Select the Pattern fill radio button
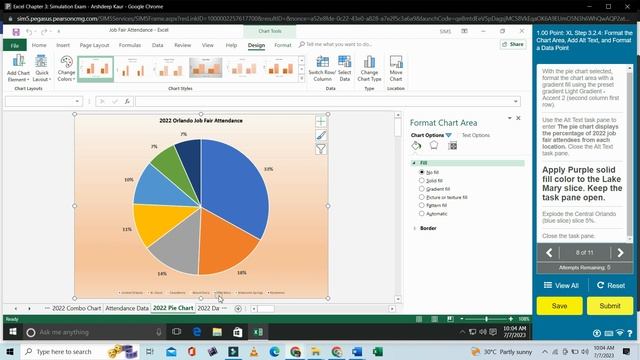 pyautogui.click(x=422, y=205)
